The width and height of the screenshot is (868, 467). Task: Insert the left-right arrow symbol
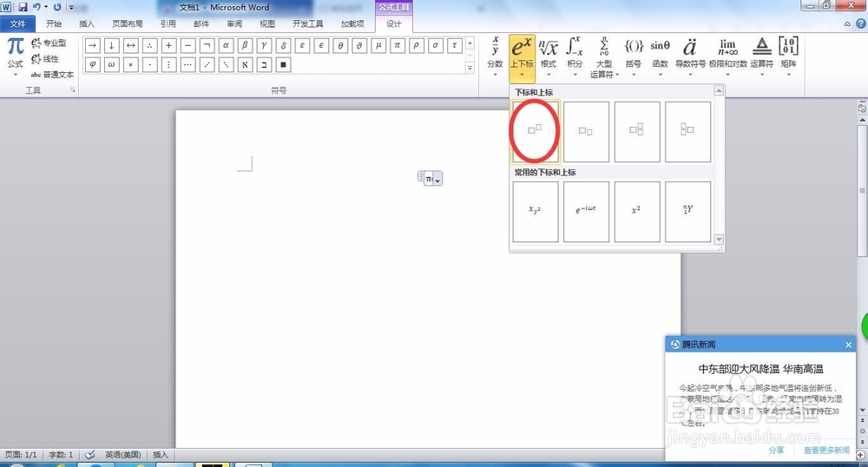coord(131,45)
